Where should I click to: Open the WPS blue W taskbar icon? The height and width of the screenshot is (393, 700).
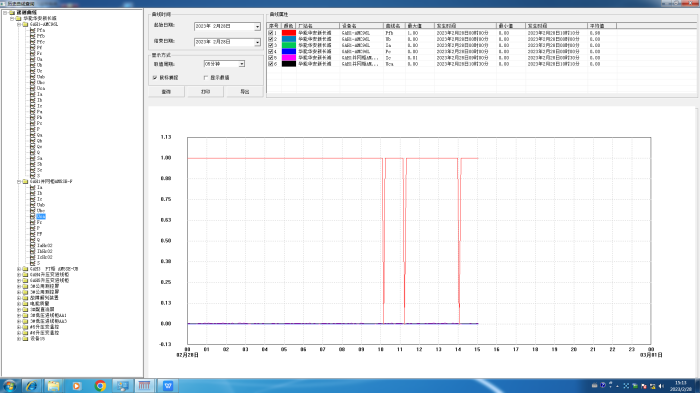pos(168,386)
